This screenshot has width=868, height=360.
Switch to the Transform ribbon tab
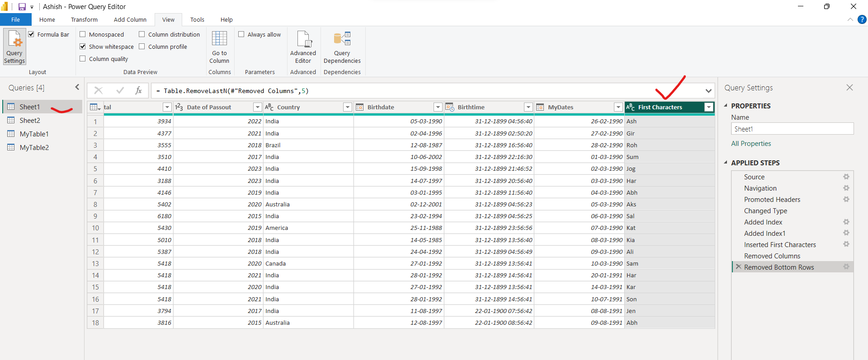pos(84,20)
